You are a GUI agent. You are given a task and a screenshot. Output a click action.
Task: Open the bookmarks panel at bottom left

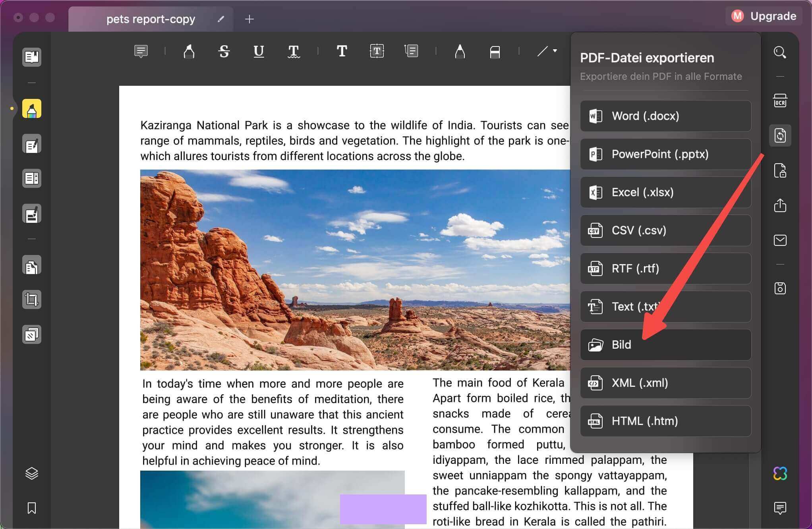[x=31, y=508]
